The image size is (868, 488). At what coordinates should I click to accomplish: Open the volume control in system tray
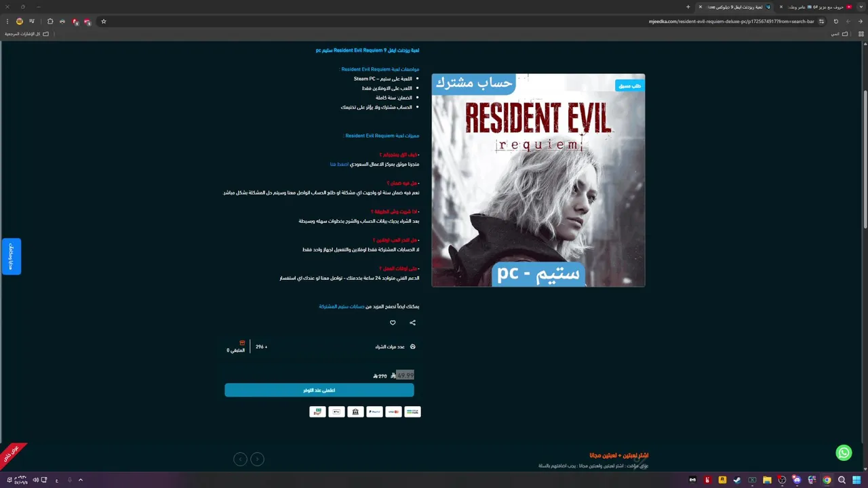(x=35, y=480)
